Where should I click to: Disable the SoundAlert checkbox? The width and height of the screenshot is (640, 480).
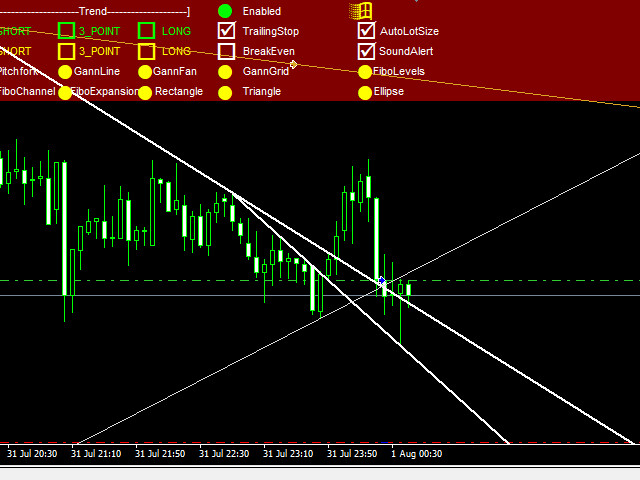click(366, 51)
